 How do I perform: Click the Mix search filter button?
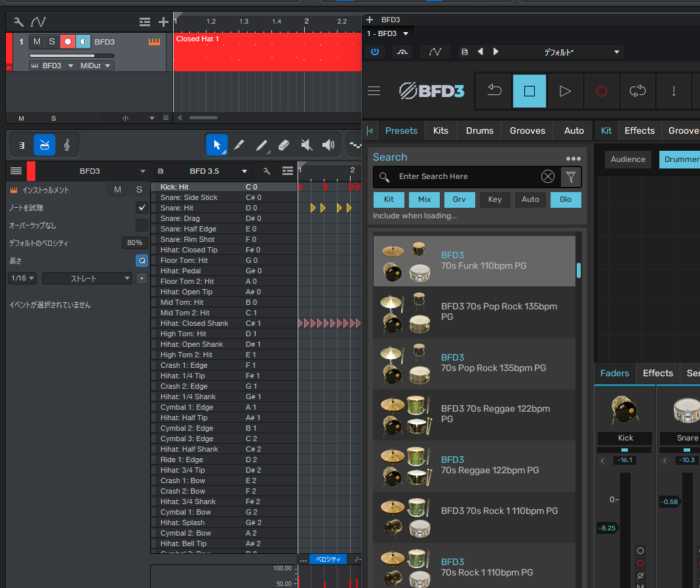pyautogui.click(x=424, y=199)
